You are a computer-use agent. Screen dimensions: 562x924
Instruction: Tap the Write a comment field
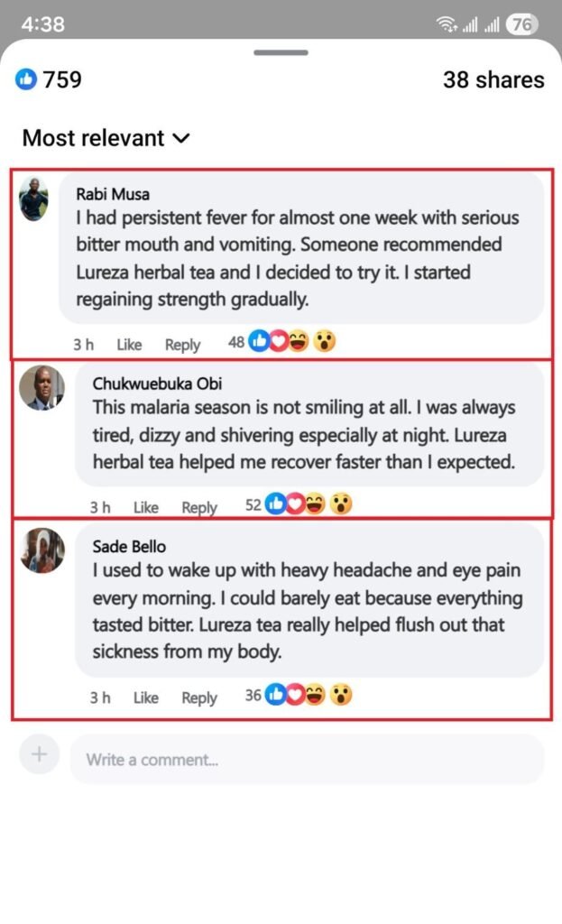[307, 760]
